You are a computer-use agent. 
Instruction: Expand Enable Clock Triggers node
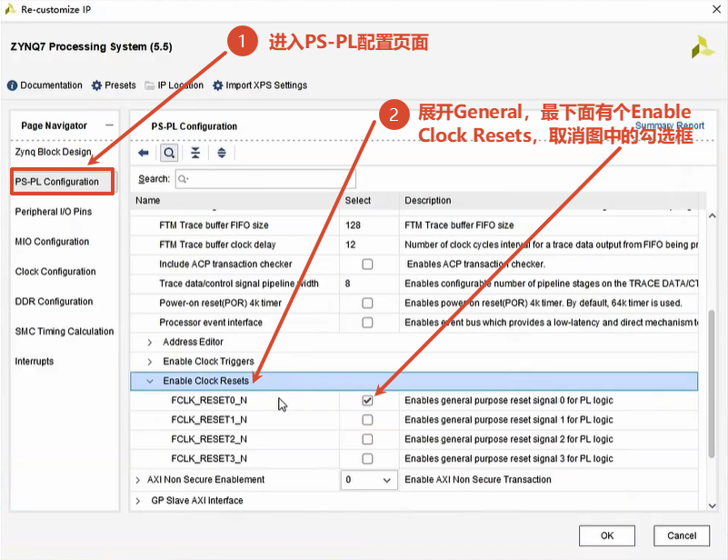pyautogui.click(x=149, y=362)
